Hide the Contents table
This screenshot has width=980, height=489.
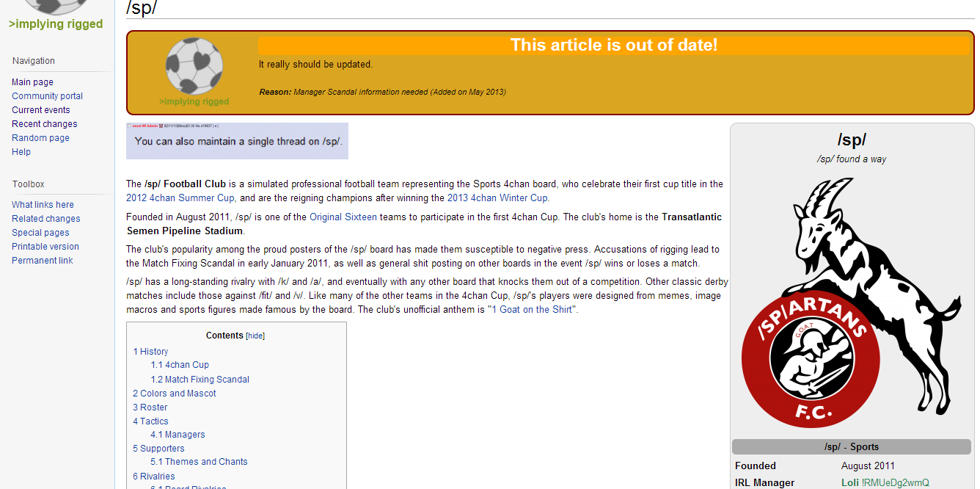pyautogui.click(x=255, y=336)
